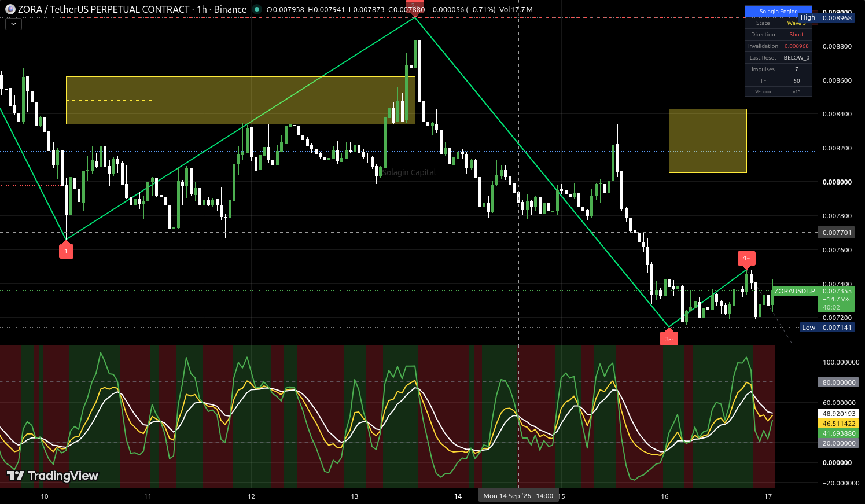Click the large yellow supply zone rectangle
Image resolution: width=865 pixels, height=504 pixels.
pos(241,100)
